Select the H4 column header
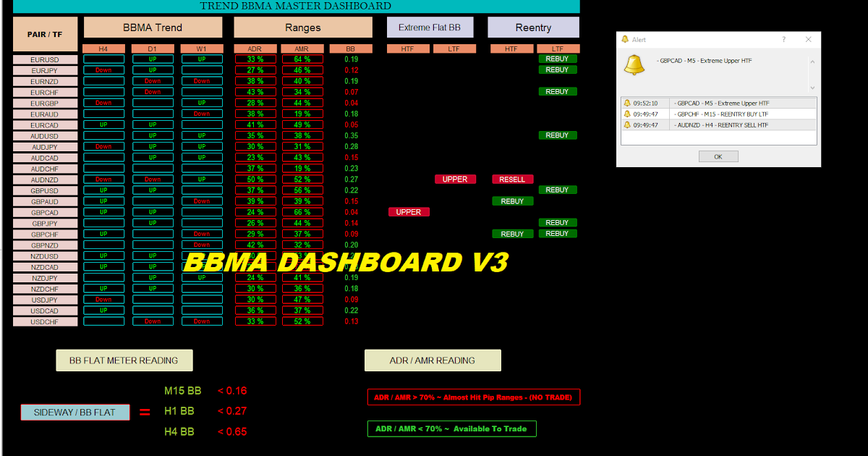Image resolution: width=868 pixels, height=456 pixels. 102,48
